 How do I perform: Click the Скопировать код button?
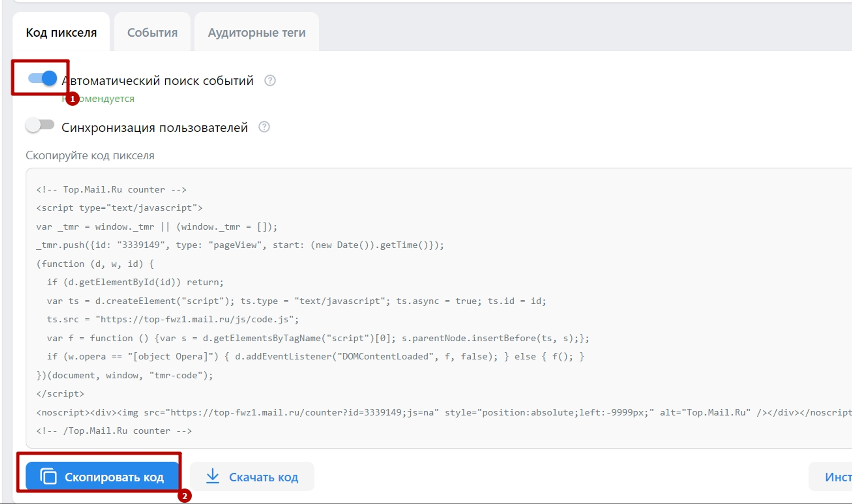[102, 477]
